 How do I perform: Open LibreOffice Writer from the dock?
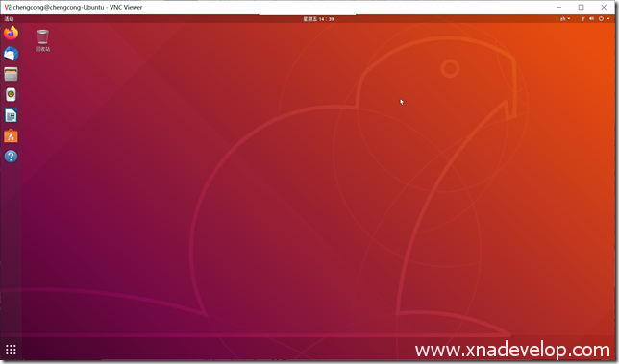[12, 115]
